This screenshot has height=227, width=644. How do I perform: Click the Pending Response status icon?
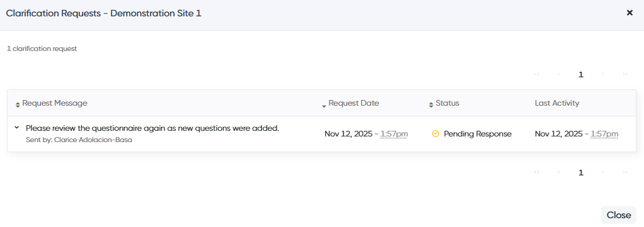pos(436,133)
